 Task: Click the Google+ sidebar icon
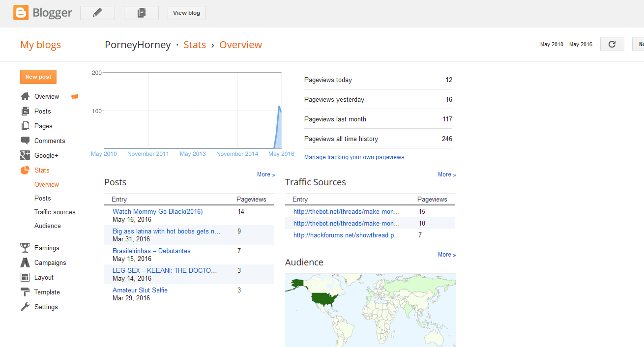point(25,155)
